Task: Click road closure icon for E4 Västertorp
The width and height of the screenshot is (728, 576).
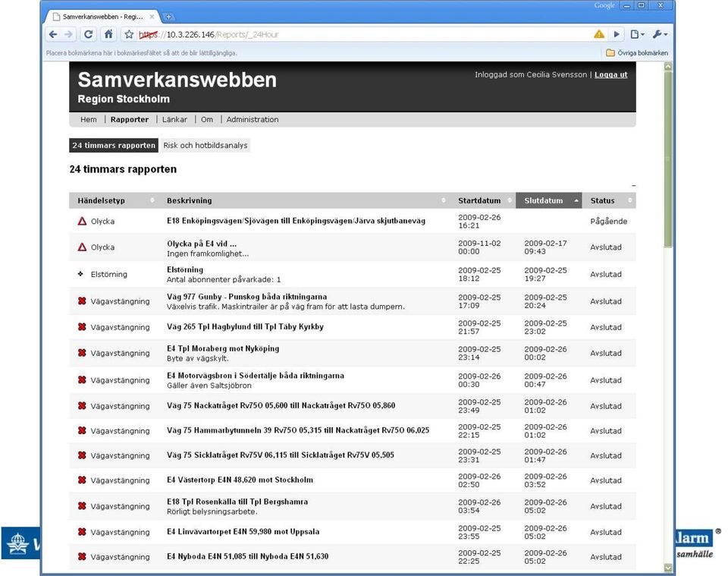Action: pyautogui.click(x=82, y=480)
